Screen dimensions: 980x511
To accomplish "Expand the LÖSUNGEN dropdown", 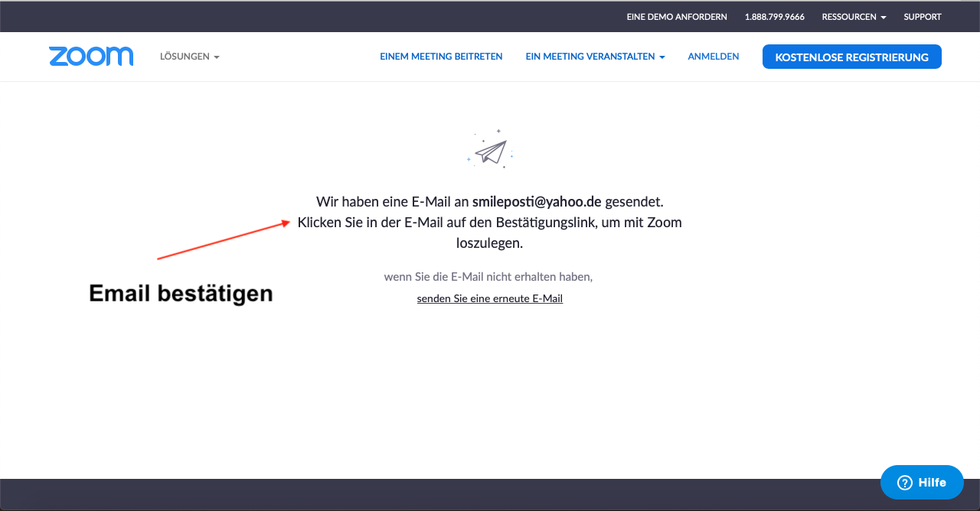I will [x=189, y=57].
